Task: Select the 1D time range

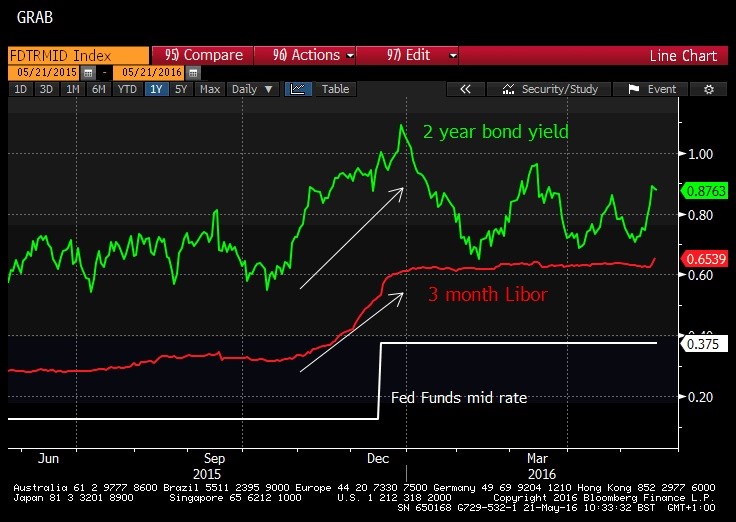Action: [x=20, y=89]
